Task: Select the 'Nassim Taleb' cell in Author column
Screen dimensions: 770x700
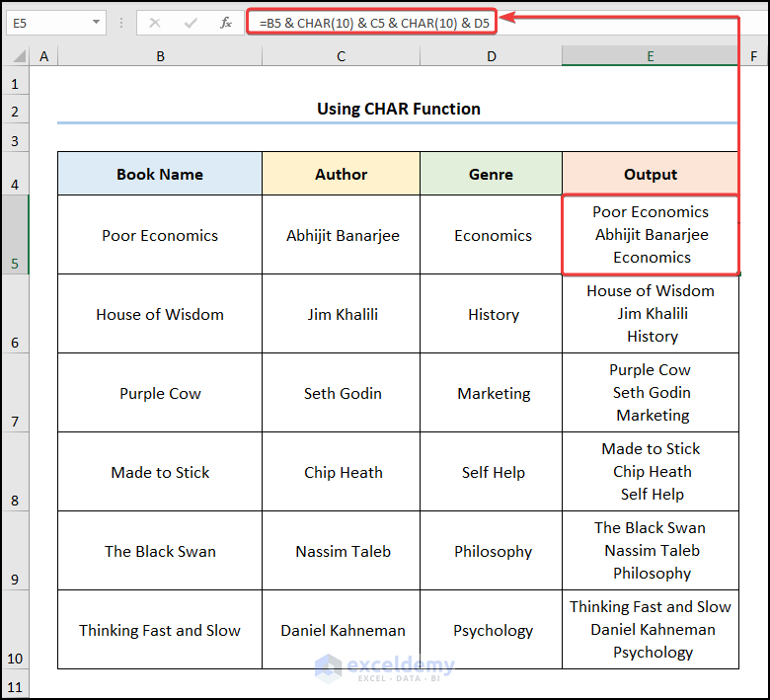Action: [341, 551]
